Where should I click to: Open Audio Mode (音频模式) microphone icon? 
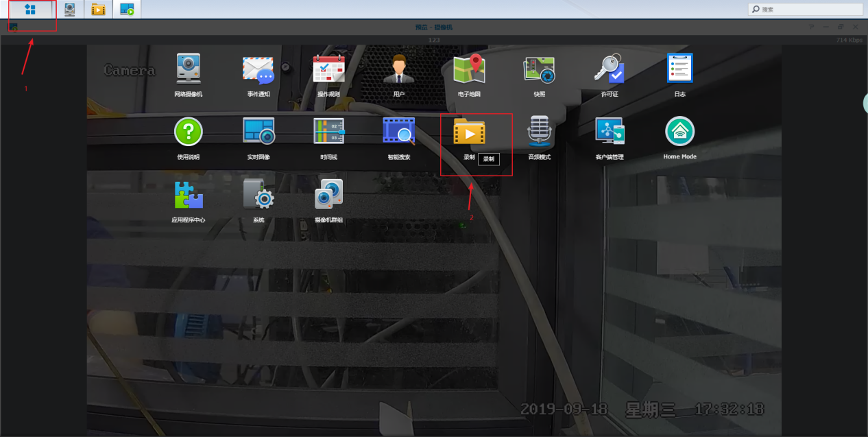pos(539,132)
